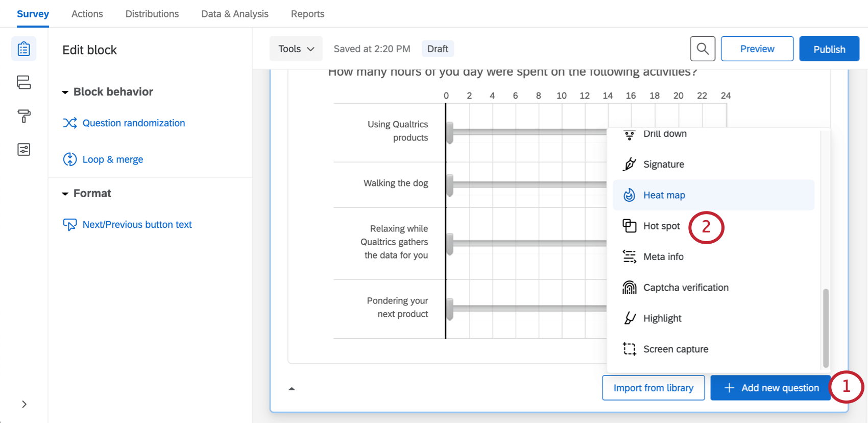This screenshot has height=423, width=868.
Task: Click the Publish button
Action: tap(829, 49)
